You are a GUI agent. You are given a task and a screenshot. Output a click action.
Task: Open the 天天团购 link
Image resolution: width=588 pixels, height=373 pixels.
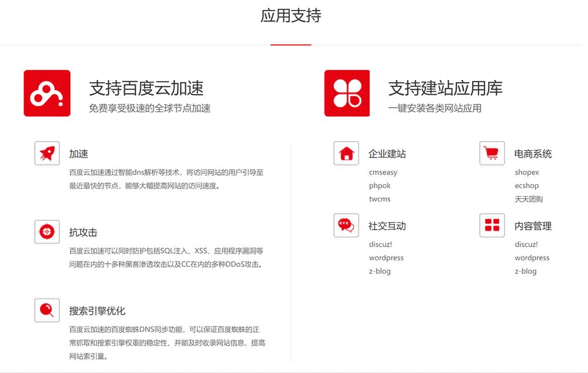point(529,199)
